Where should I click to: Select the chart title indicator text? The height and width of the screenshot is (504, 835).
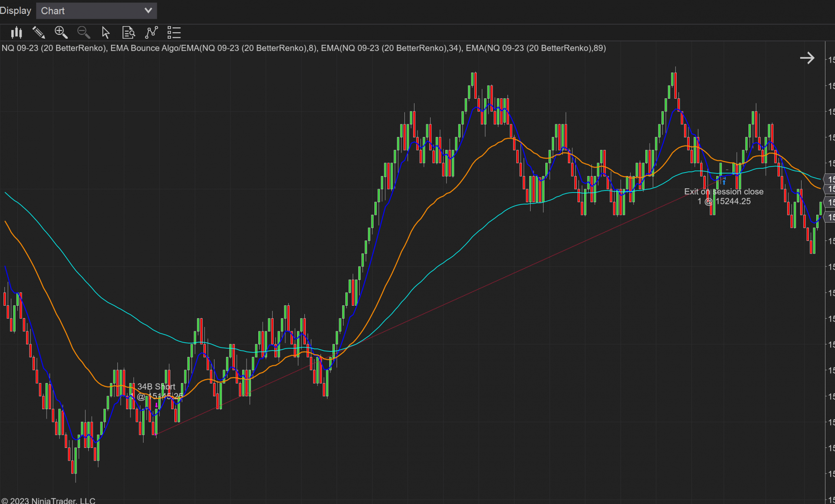pyautogui.click(x=304, y=48)
